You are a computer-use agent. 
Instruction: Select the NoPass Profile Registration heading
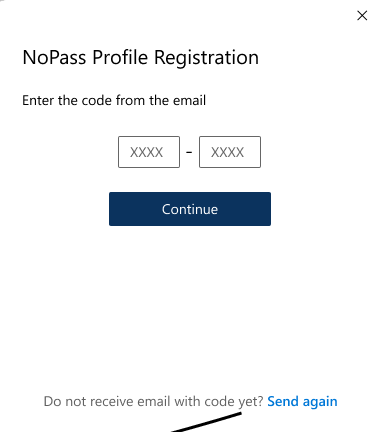pyautogui.click(x=141, y=57)
